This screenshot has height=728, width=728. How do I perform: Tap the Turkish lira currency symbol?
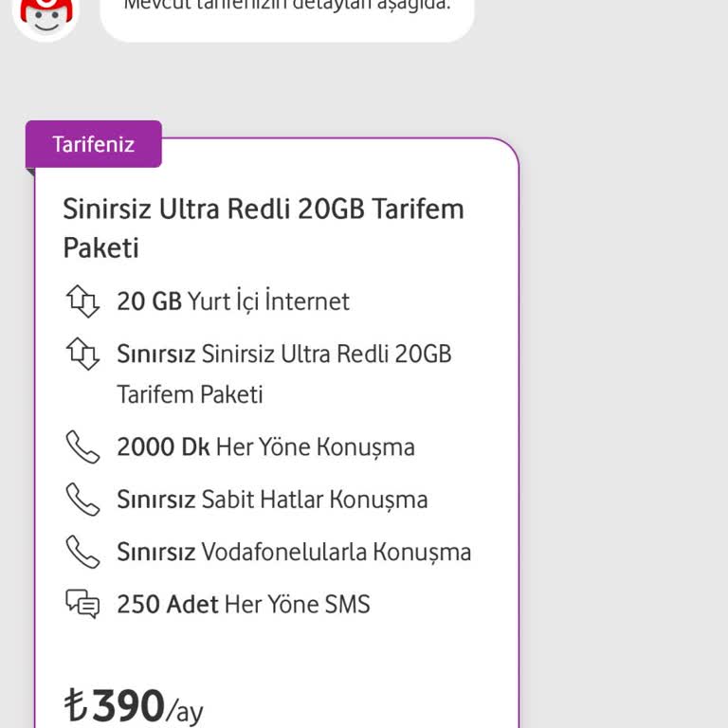click(75, 706)
